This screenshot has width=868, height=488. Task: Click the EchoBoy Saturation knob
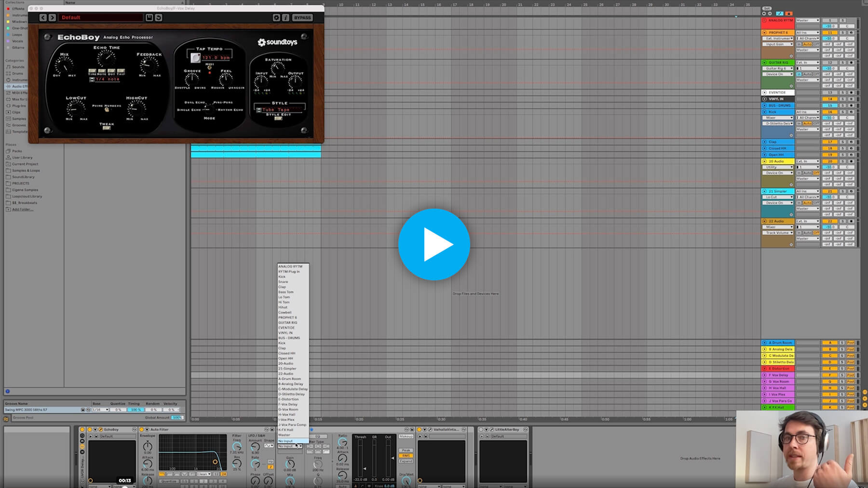coord(278,68)
